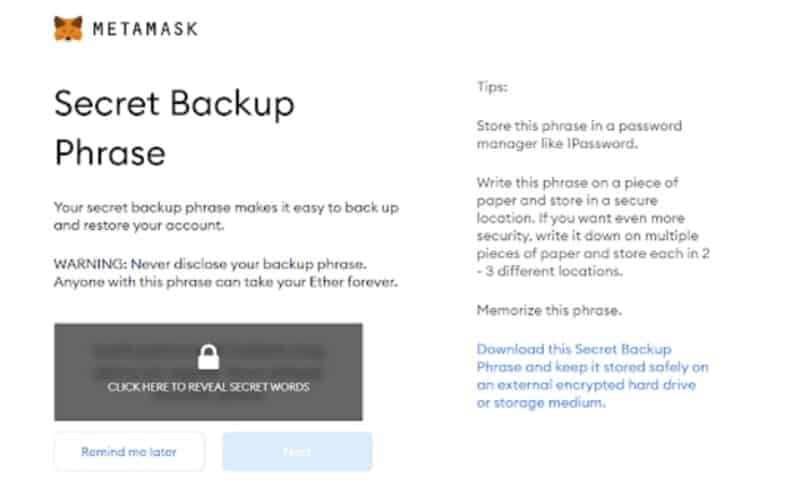800x500 pixels.
Task: Click the 'makes it easy to back up' description
Action: coord(315,208)
